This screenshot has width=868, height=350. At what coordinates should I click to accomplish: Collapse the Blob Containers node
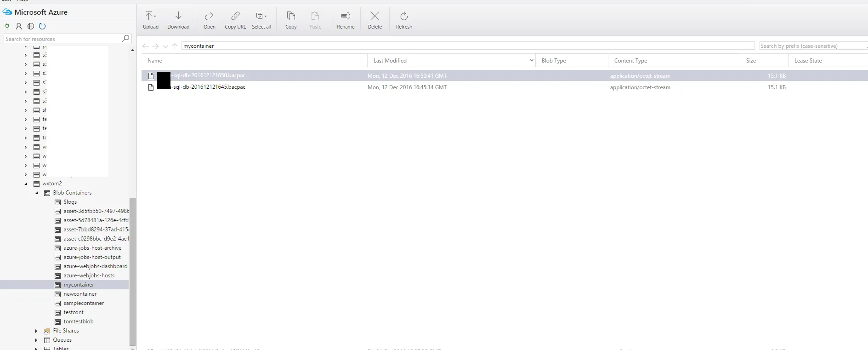click(37, 193)
